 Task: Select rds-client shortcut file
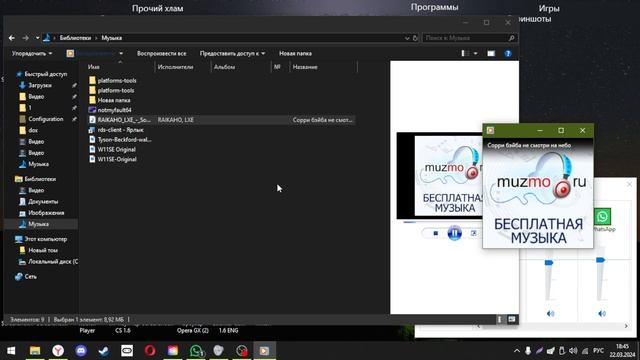(x=116, y=130)
